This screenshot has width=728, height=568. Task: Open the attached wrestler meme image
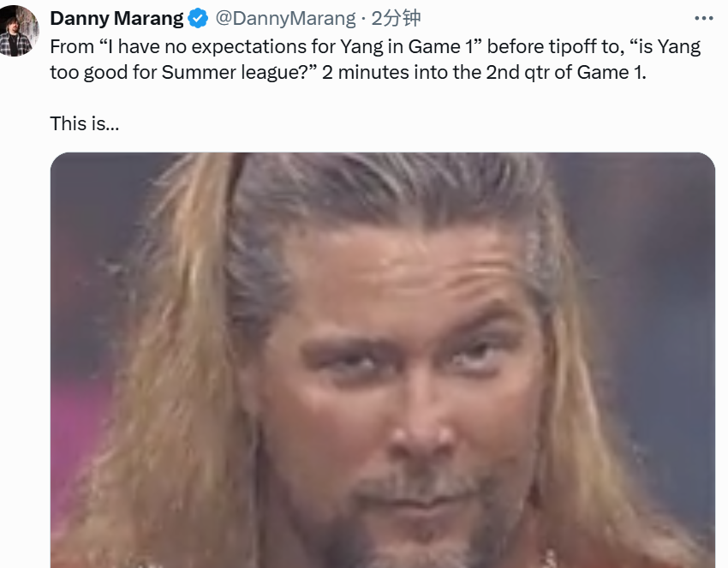coord(382,360)
